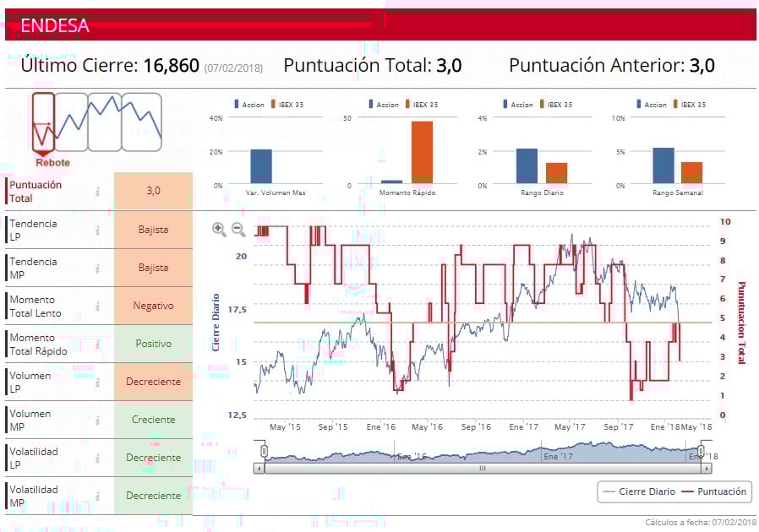Image resolution: width=759 pixels, height=532 pixels.
Task: Toggle Accion legend in Rango Diario chart
Action: (x=518, y=105)
